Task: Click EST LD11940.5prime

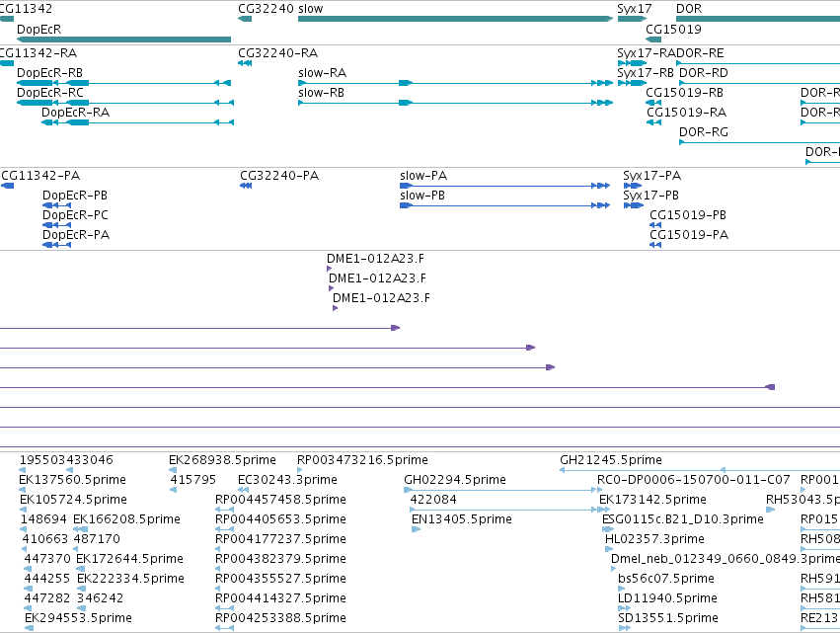Action: (x=668, y=598)
